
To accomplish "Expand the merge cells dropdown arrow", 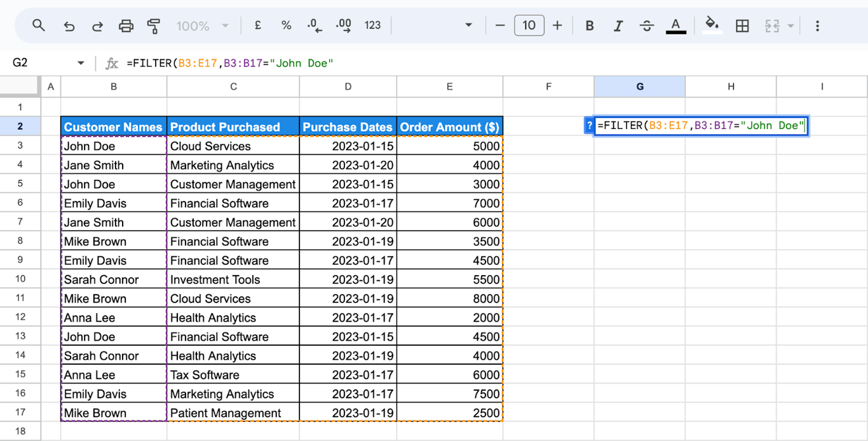I will (x=790, y=26).
